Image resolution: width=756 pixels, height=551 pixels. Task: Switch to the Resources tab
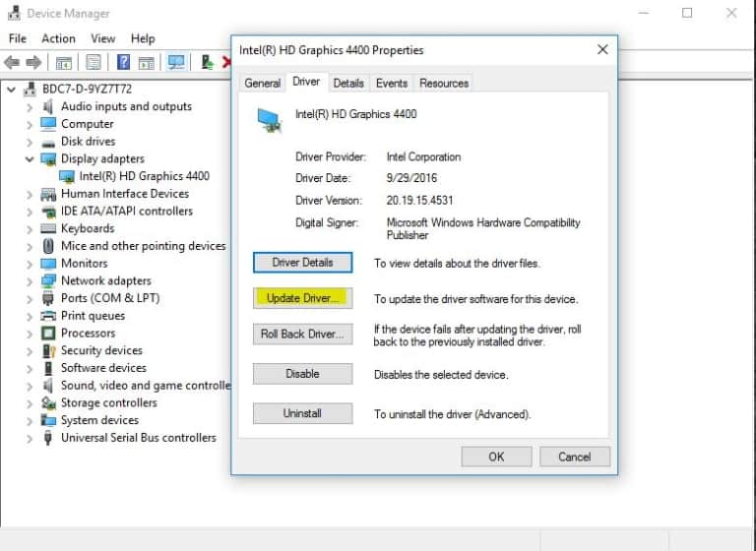coord(444,84)
